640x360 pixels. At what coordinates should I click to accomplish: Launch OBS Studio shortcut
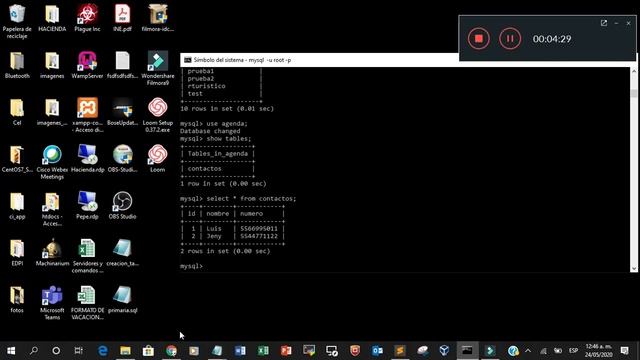click(x=122, y=206)
